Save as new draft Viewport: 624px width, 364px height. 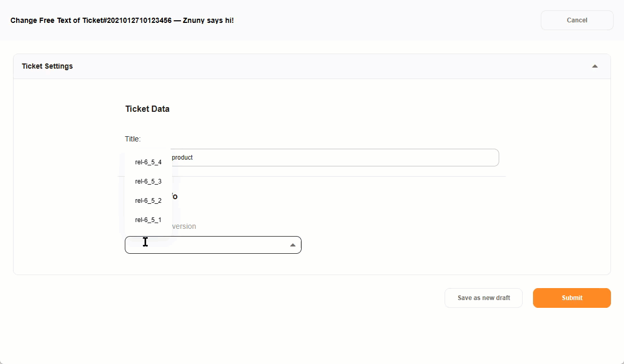tap(483, 298)
